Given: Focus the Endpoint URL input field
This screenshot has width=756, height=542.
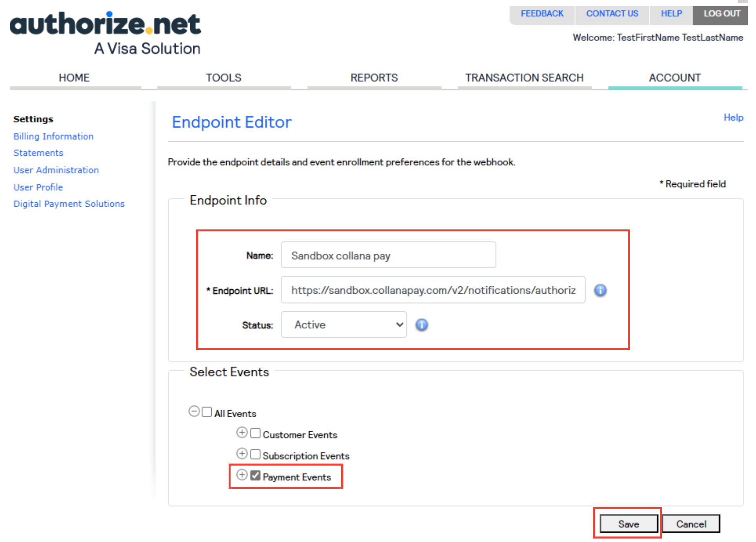Looking at the screenshot, I should [433, 290].
